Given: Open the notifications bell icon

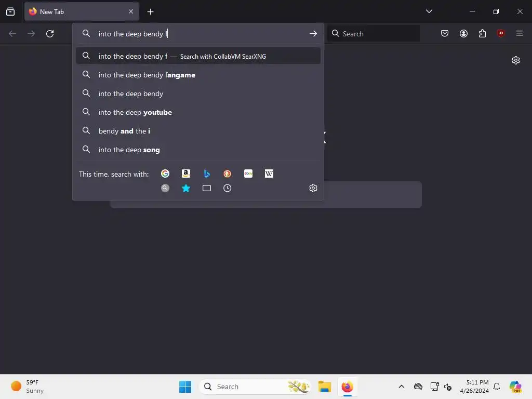Looking at the screenshot, I should 497,387.
